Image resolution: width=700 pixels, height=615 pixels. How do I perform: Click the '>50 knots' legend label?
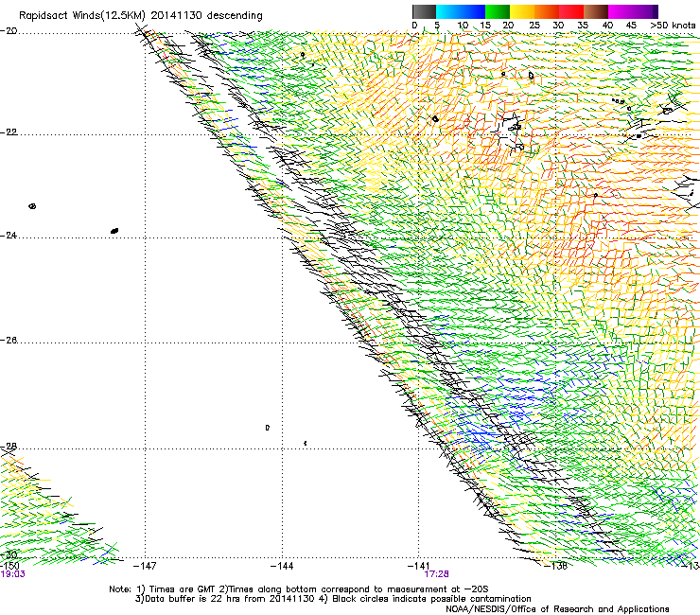coord(673,26)
